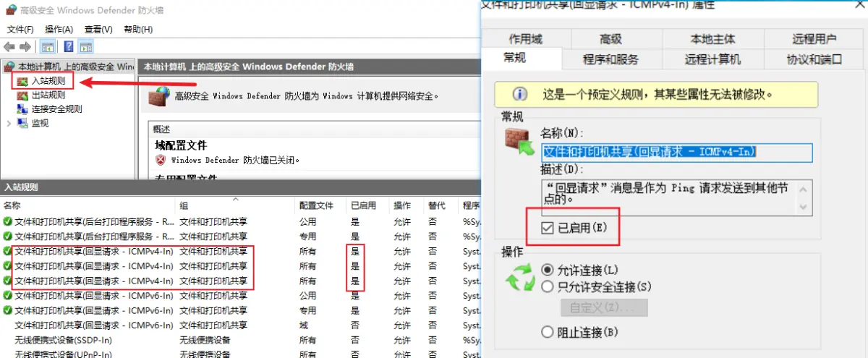Viewport: 868px width, 358px height.
Task: Click the red shield icon next to 防火墙已关闭
Action: coord(161,160)
